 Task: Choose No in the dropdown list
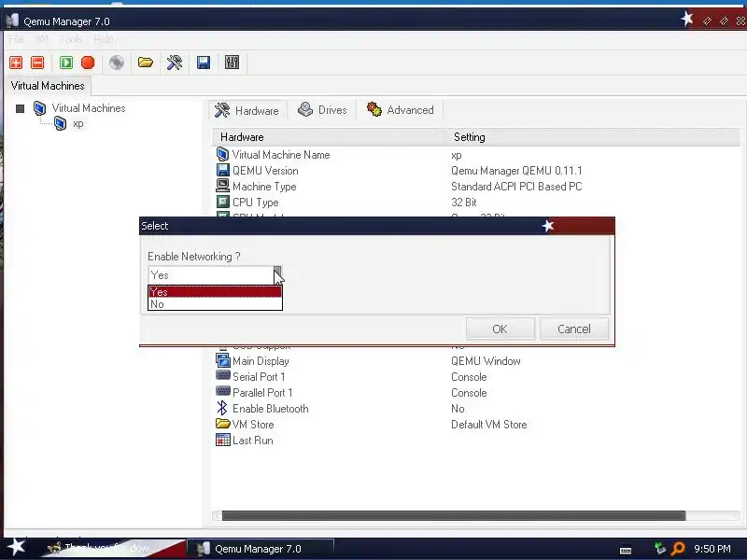(215, 304)
